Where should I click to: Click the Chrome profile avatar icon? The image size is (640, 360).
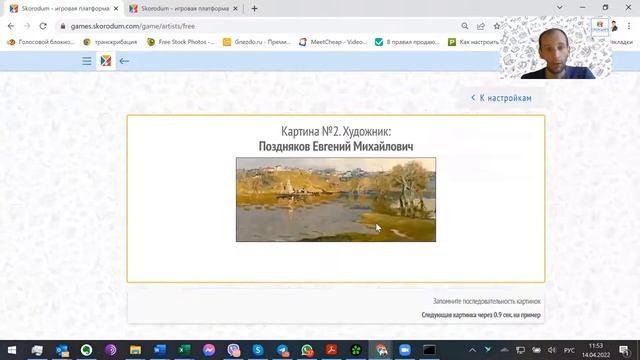point(614,26)
